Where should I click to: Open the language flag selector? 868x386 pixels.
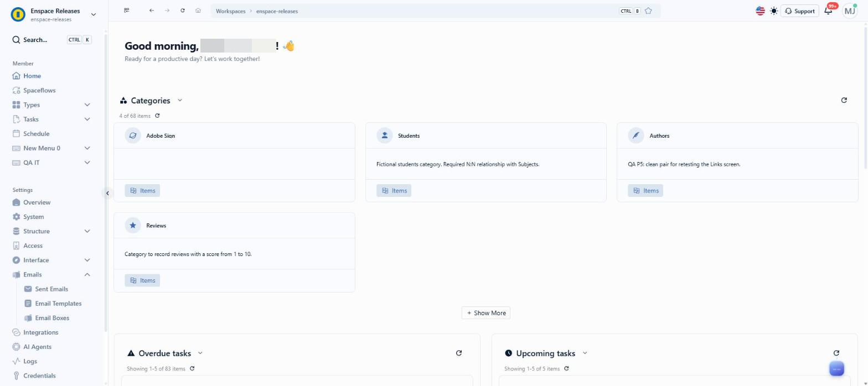coord(760,11)
